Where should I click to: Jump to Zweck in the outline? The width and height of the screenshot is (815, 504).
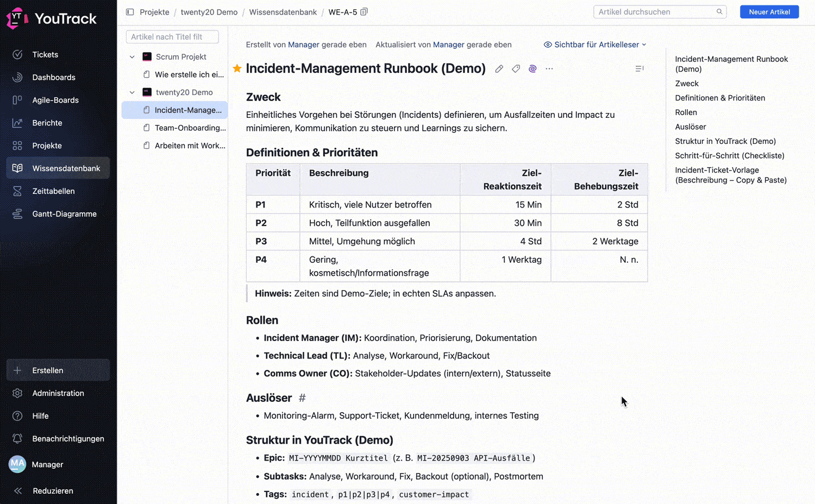687,84
